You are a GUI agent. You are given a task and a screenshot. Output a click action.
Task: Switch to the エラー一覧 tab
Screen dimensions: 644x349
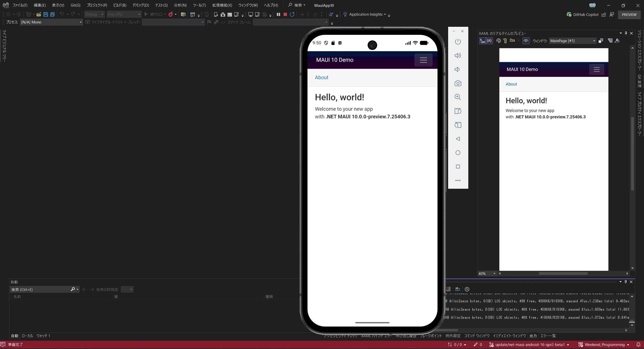click(x=548, y=336)
